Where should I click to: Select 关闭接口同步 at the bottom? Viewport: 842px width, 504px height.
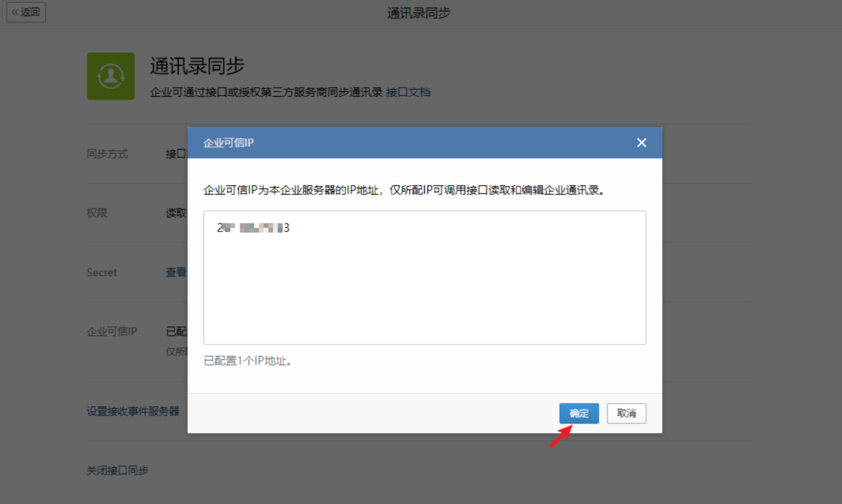point(117,470)
